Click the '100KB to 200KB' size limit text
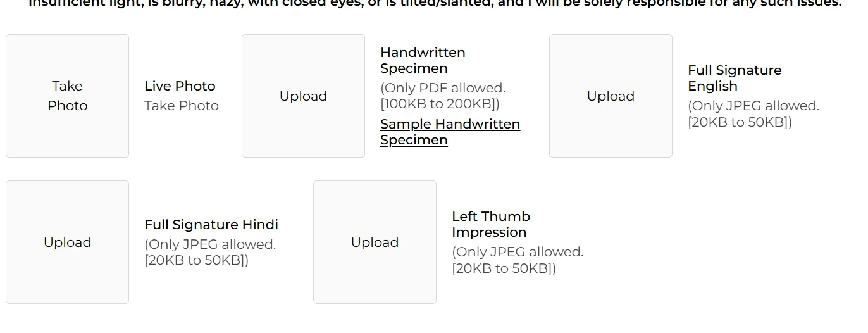The height and width of the screenshot is (333, 868). click(x=440, y=104)
